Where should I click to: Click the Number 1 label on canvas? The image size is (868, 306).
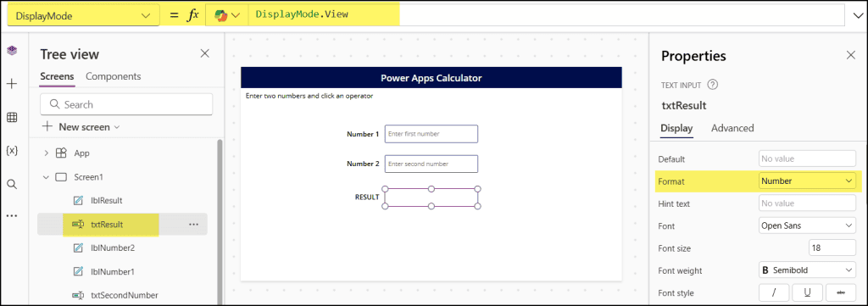pyautogui.click(x=363, y=134)
